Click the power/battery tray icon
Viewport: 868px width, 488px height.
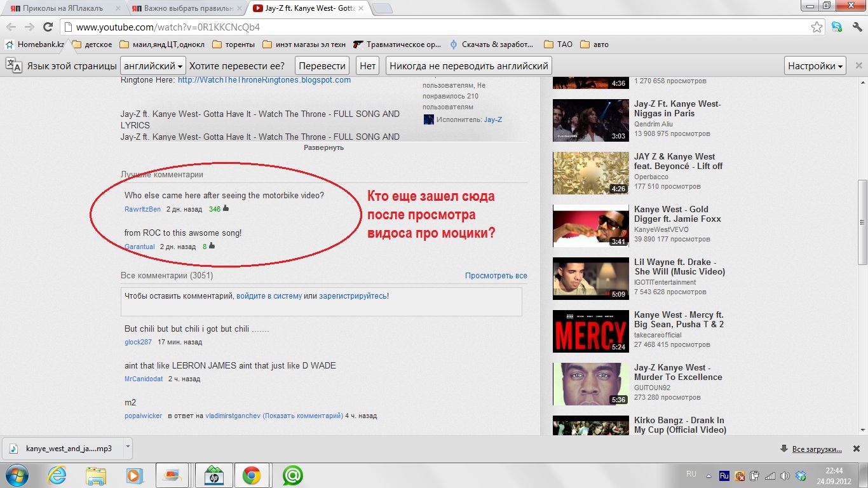[755, 475]
